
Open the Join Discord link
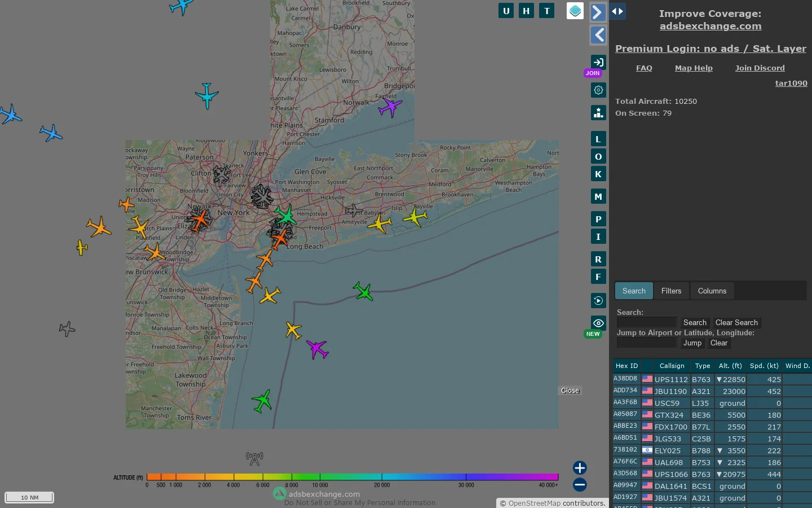click(x=760, y=68)
